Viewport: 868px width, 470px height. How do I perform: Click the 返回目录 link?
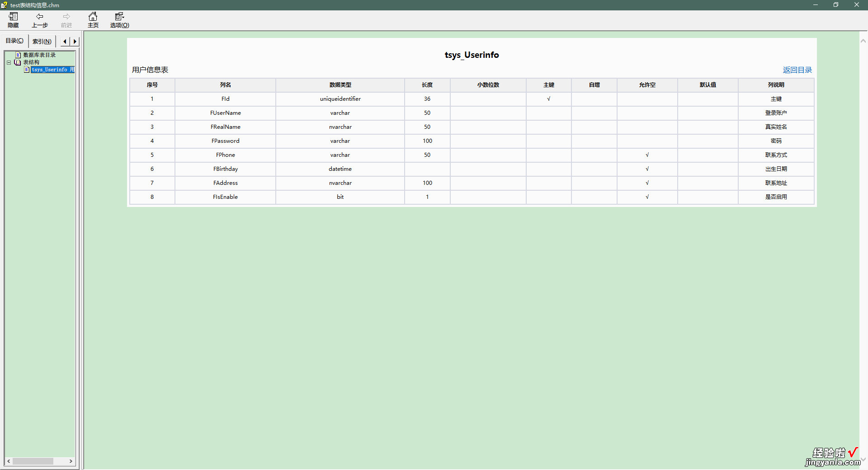coord(797,70)
